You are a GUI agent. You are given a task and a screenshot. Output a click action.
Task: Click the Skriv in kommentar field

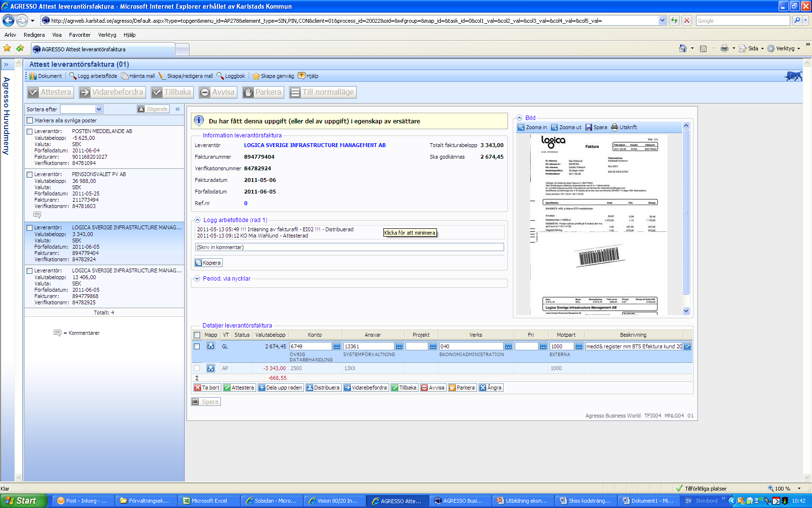pos(349,247)
